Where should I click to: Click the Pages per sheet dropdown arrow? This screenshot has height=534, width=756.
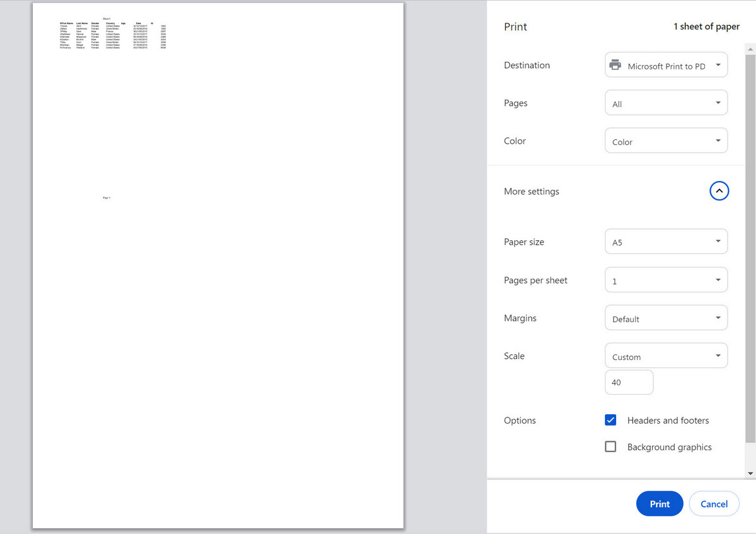coord(717,279)
